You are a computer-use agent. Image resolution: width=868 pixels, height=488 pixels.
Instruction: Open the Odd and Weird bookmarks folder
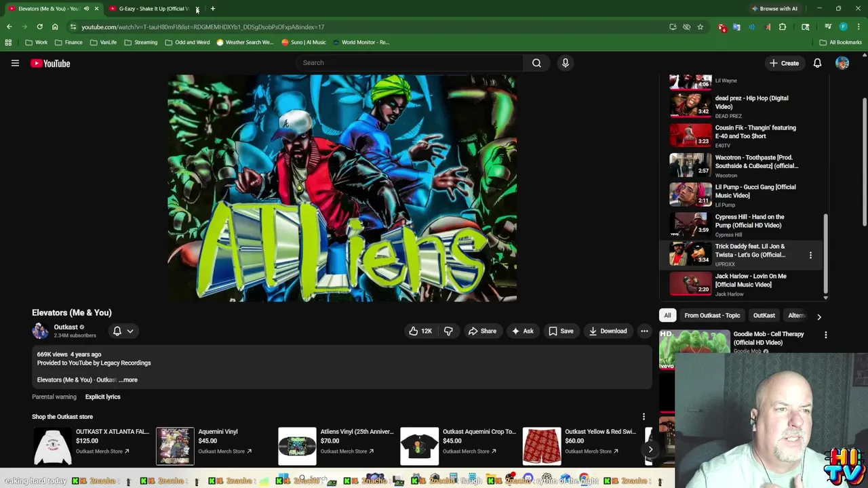(x=187, y=42)
